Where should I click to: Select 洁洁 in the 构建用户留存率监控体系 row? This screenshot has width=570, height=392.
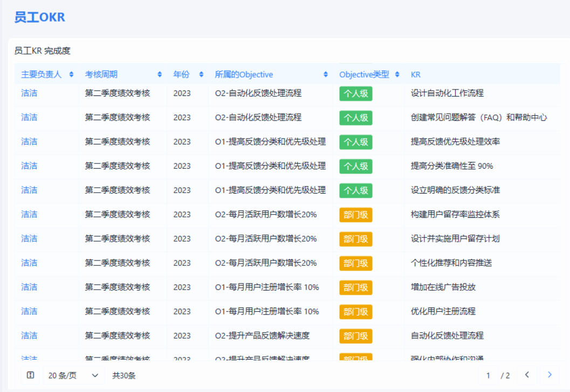[29, 215]
